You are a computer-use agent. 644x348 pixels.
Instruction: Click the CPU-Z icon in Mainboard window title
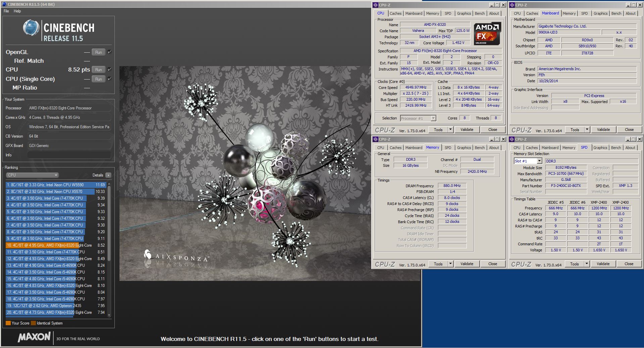coord(512,5)
